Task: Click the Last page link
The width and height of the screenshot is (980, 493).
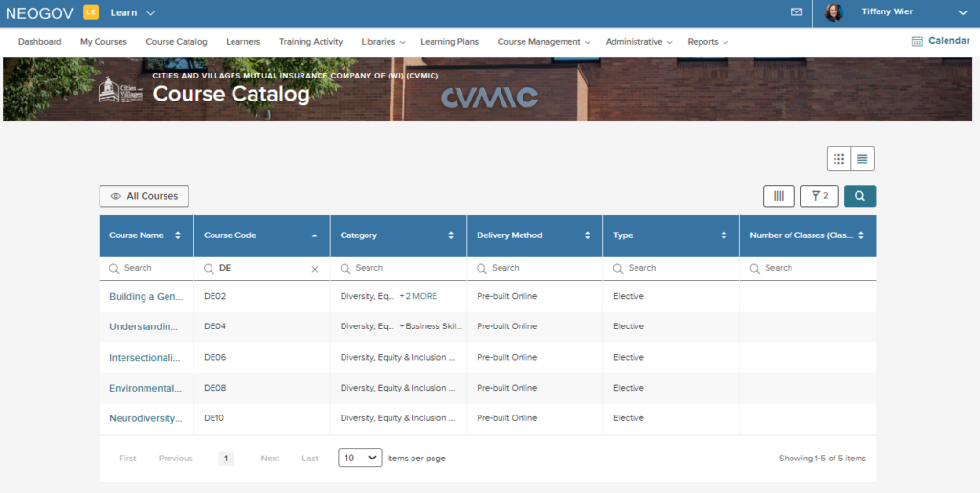Action: pos(310,458)
